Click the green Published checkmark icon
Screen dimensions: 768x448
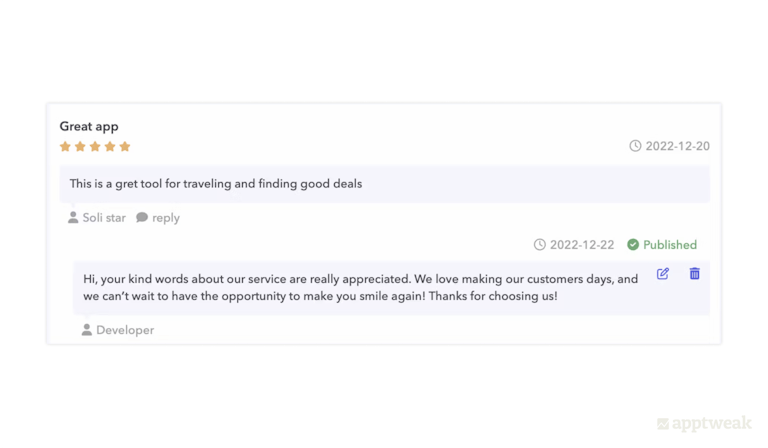[633, 245]
